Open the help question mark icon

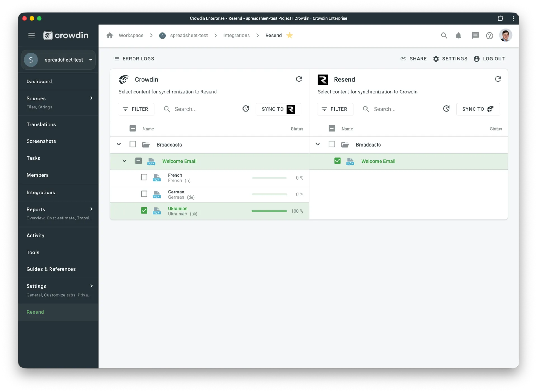[490, 36]
